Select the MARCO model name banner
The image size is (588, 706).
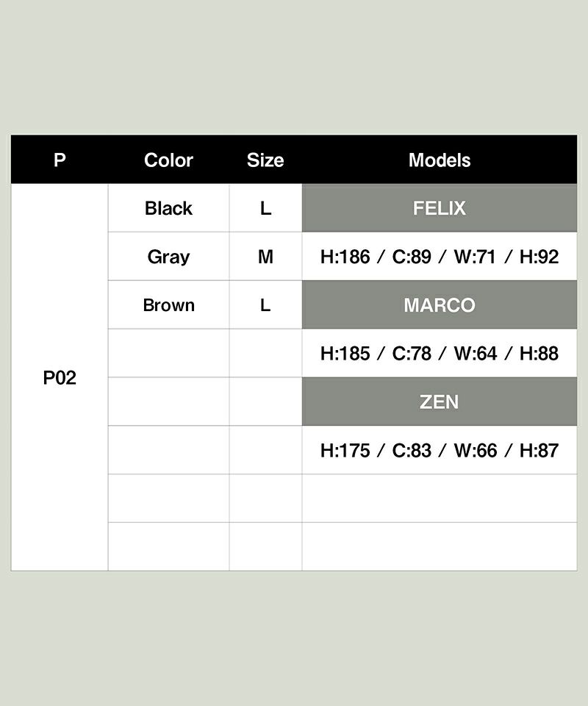[440, 305]
